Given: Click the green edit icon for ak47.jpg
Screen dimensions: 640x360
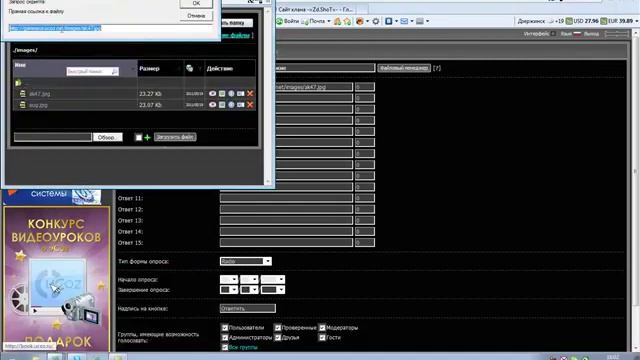Looking at the screenshot, I should (222, 93).
